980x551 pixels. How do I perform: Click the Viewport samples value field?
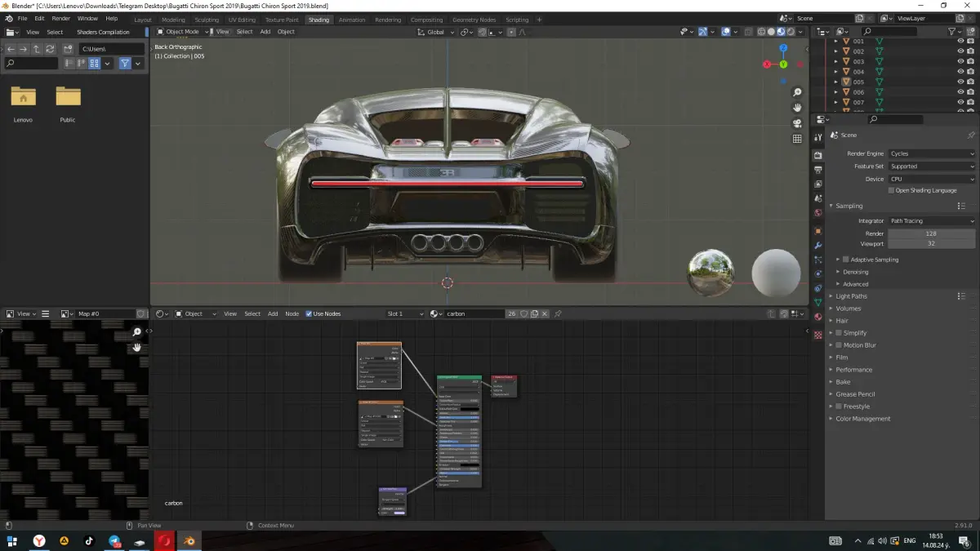click(x=932, y=243)
